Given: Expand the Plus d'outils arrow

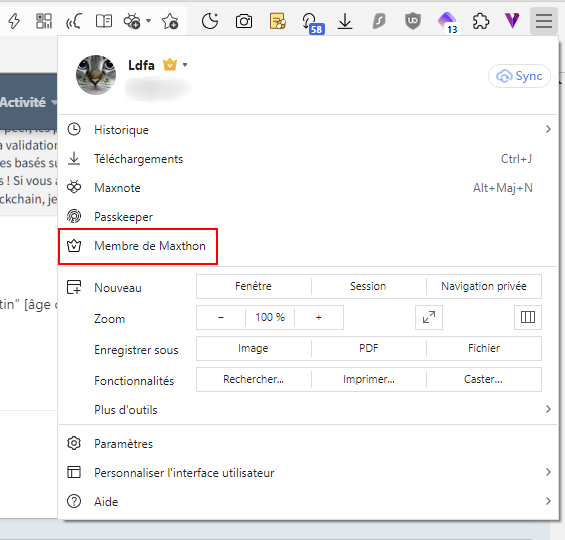Looking at the screenshot, I should (x=548, y=409).
